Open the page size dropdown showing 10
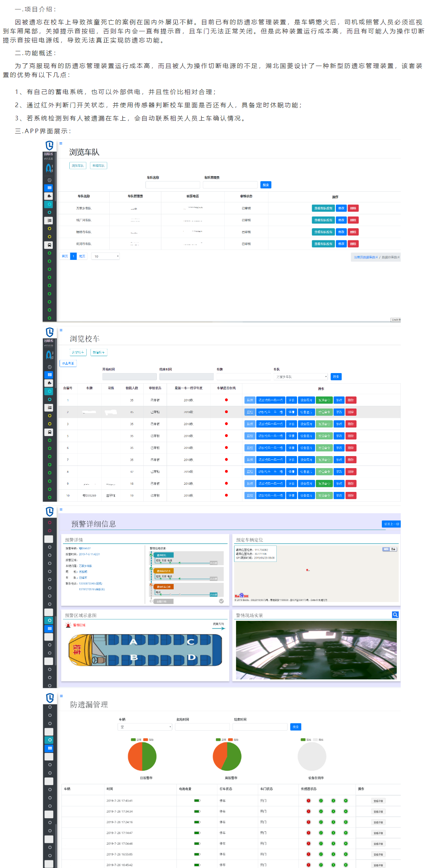 [x=106, y=256]
